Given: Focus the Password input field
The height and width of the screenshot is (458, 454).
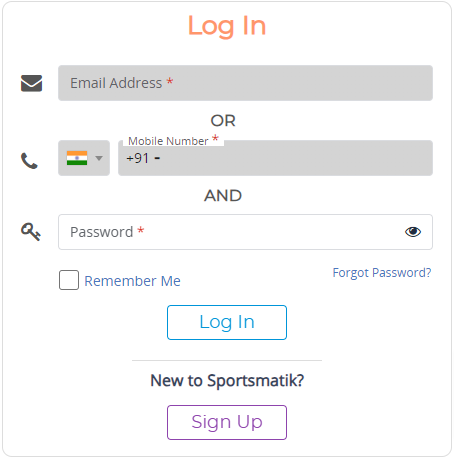Looking at the screenshot, I should (x=245, y=232).
